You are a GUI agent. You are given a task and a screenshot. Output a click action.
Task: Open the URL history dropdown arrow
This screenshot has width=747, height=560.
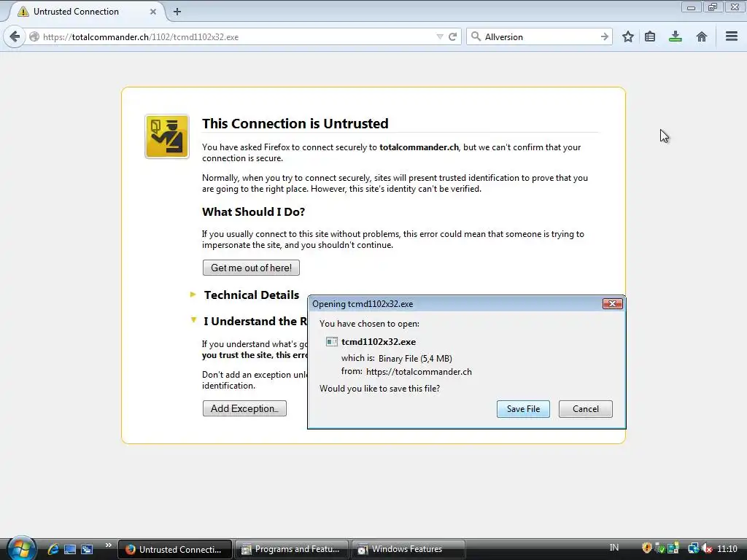click(440, 36)
